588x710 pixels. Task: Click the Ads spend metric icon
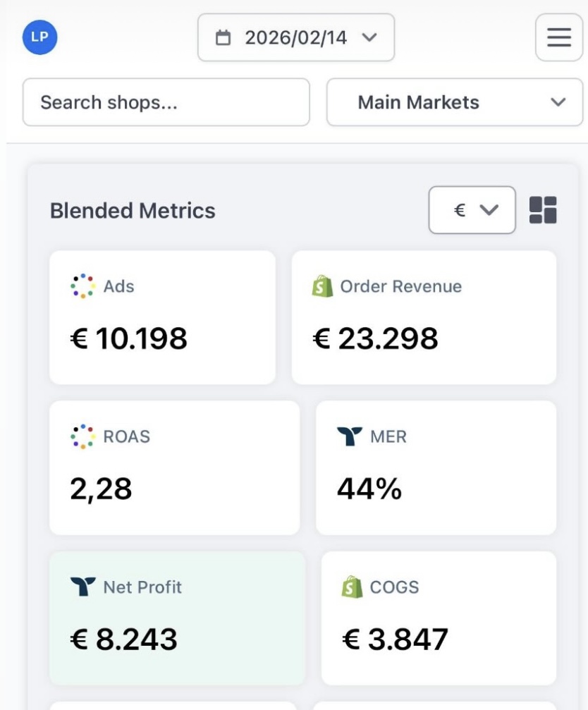pos(82,285)
